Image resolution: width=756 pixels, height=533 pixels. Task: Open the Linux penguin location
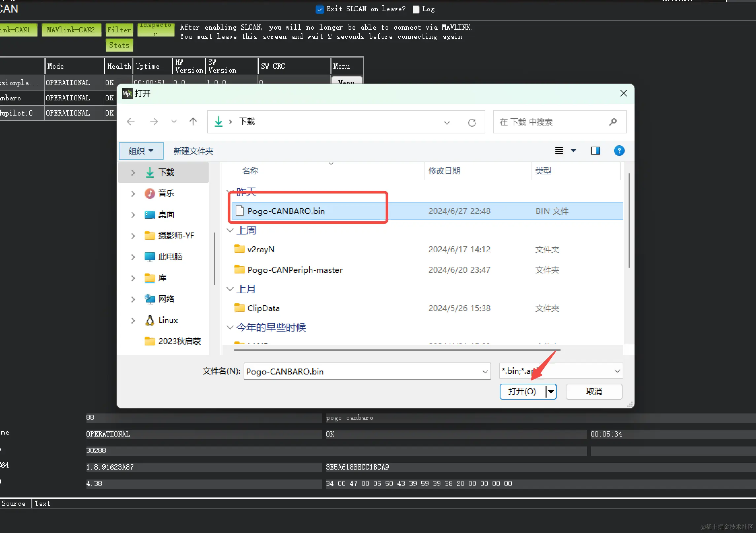click(168, 320)
